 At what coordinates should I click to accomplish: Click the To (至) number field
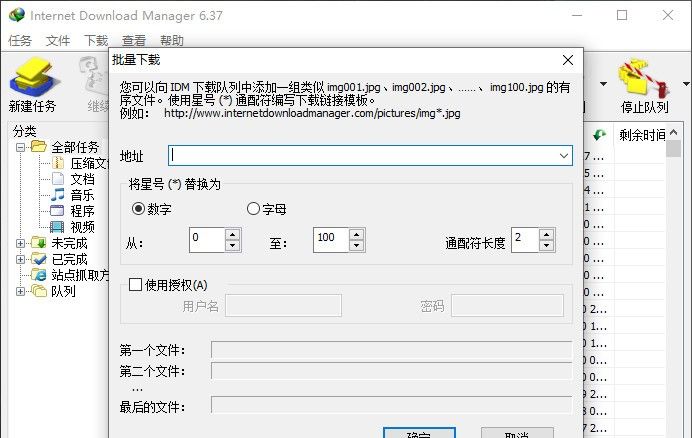click(331, 240)
